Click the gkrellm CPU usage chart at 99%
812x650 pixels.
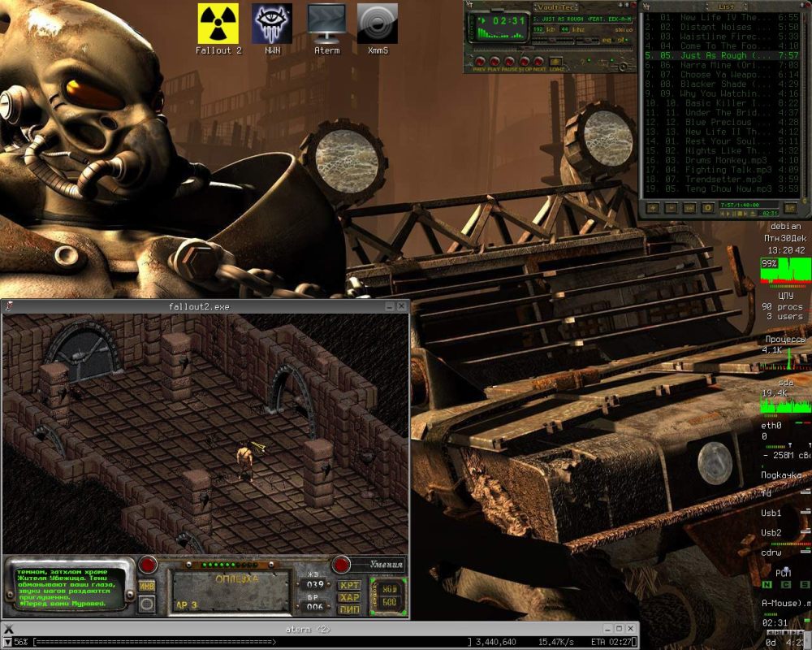click(x=785, y=271)
